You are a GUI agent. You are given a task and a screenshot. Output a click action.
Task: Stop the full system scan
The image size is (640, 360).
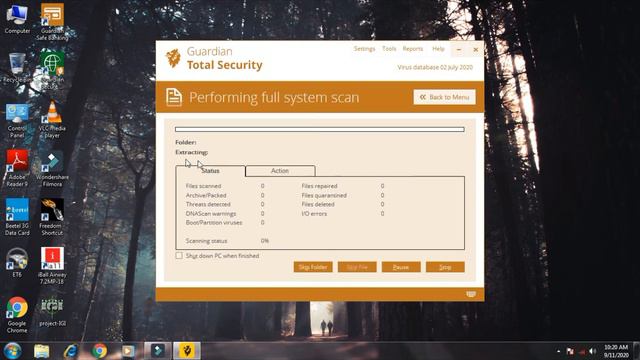point(445,267)
